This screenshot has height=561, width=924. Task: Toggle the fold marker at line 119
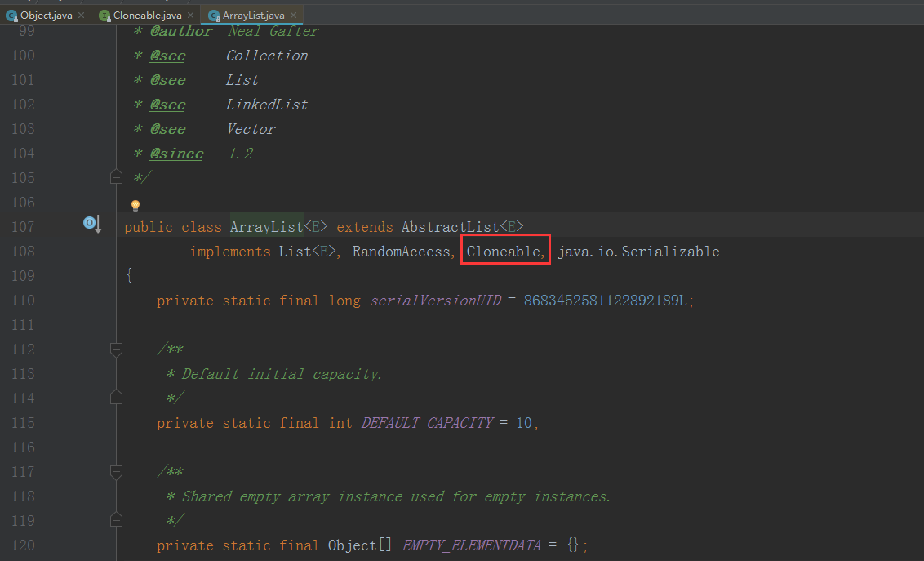[116, 519]
